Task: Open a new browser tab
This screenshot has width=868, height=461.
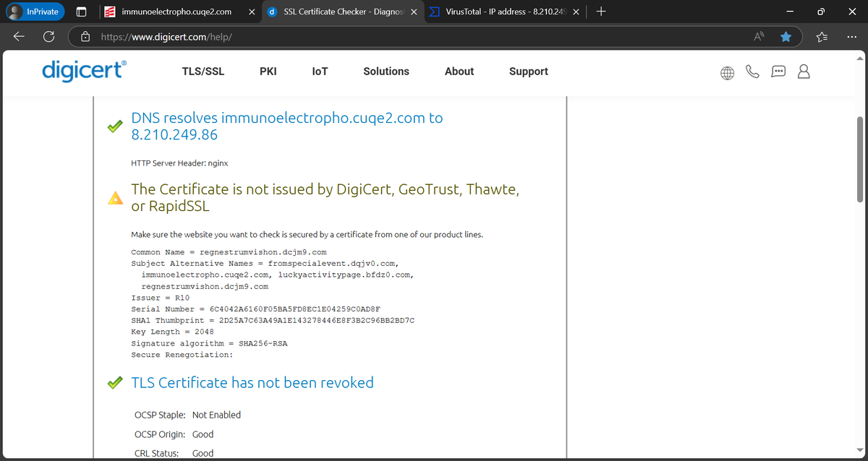Action: click(602, 12)
